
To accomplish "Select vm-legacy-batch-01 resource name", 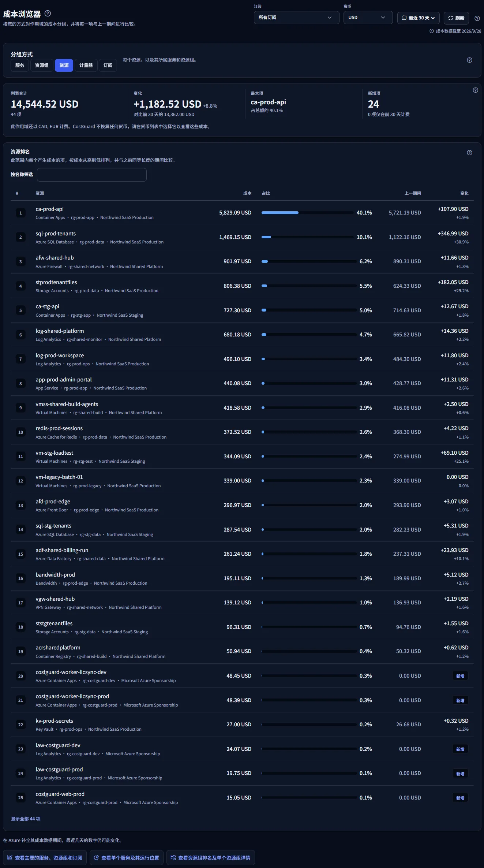I will 59,477.
